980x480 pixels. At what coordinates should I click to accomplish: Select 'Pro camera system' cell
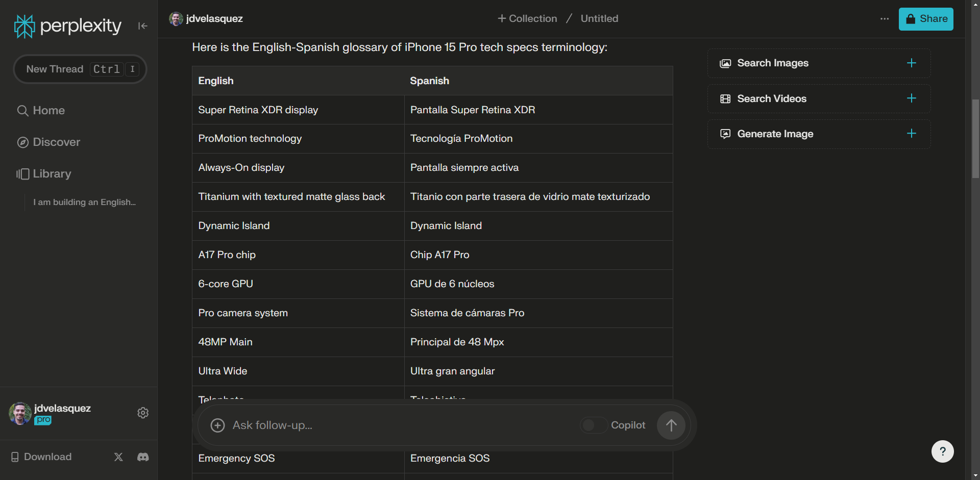tap(298, 313)
